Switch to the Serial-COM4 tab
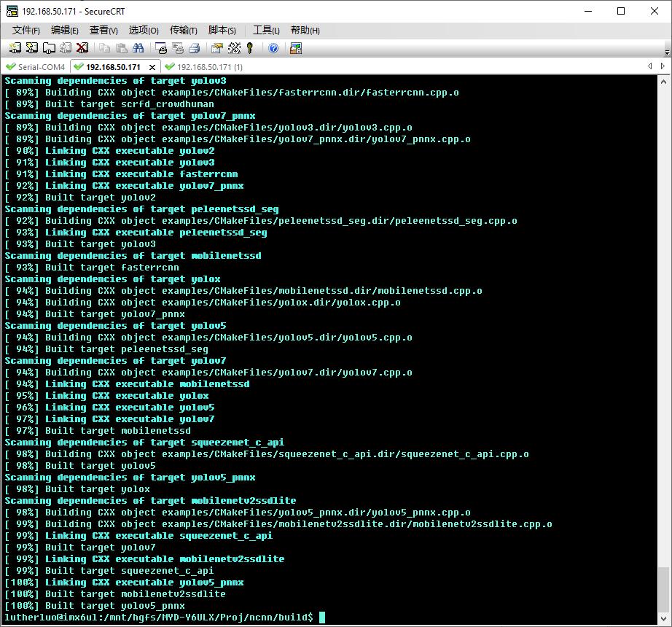Image resolution: width=672 pixels, height=627 pixels. pos(35,67)
